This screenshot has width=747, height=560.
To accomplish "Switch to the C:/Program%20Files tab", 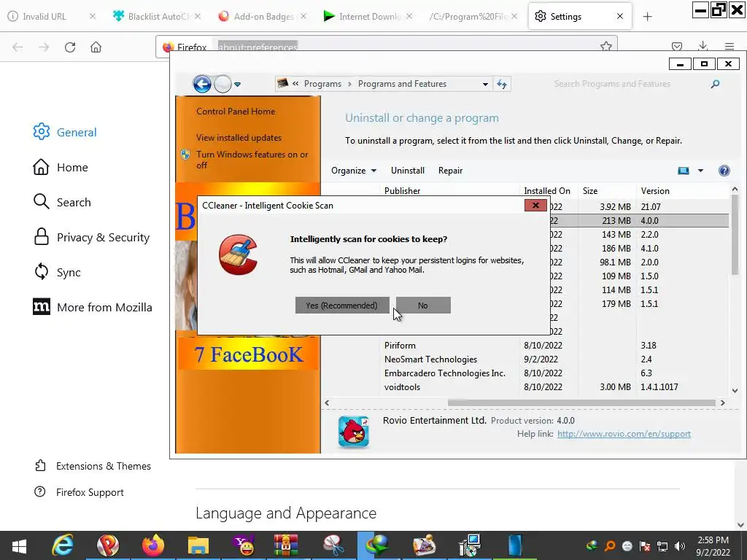I will [468, 16].
